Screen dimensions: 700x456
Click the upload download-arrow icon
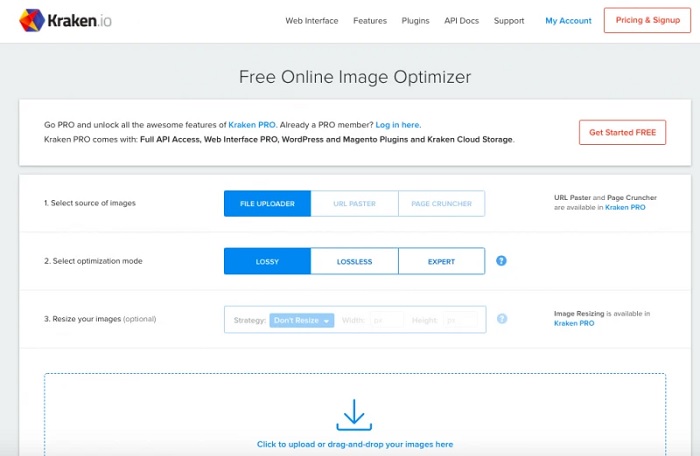[x=354, y=414]
